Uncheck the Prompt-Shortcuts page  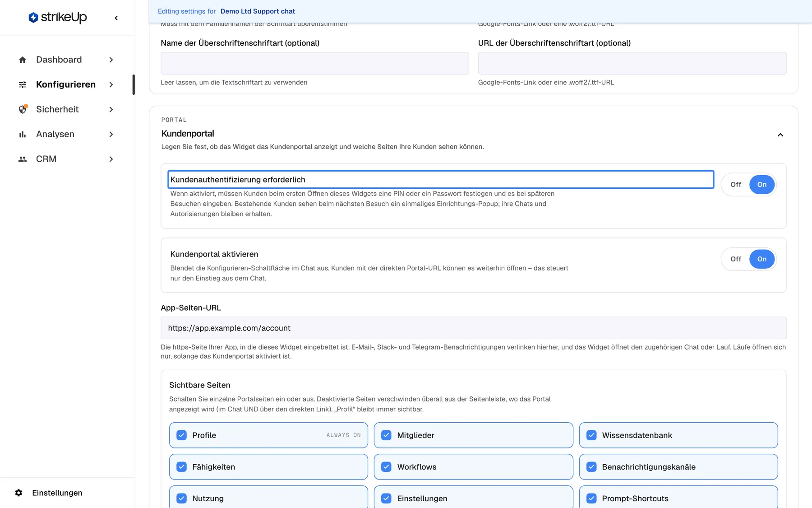591,499
